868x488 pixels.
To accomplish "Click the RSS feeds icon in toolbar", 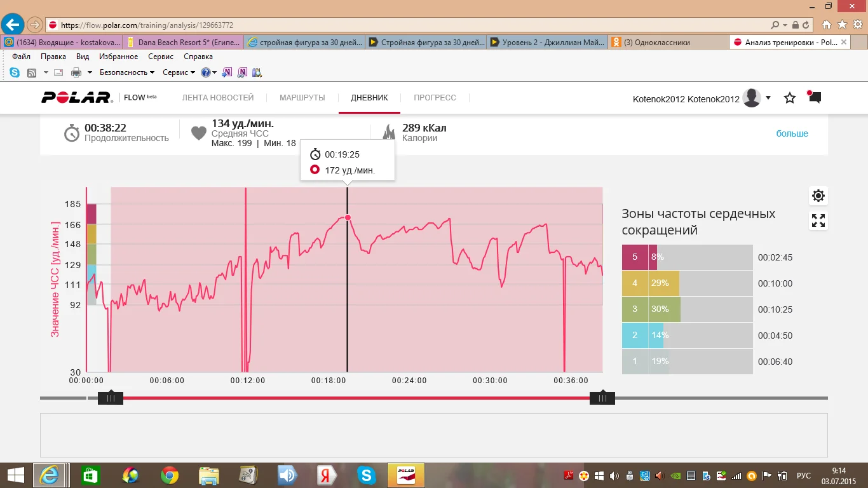I will pos(31,72).
